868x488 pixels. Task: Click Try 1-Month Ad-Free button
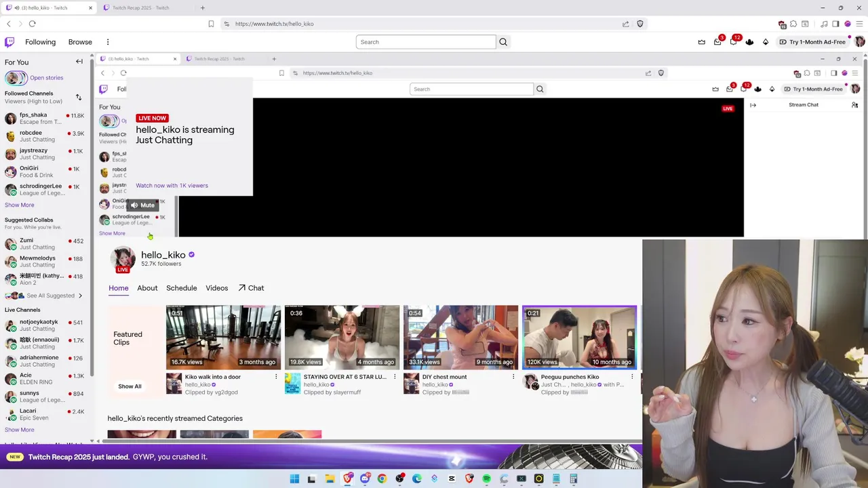812,42
